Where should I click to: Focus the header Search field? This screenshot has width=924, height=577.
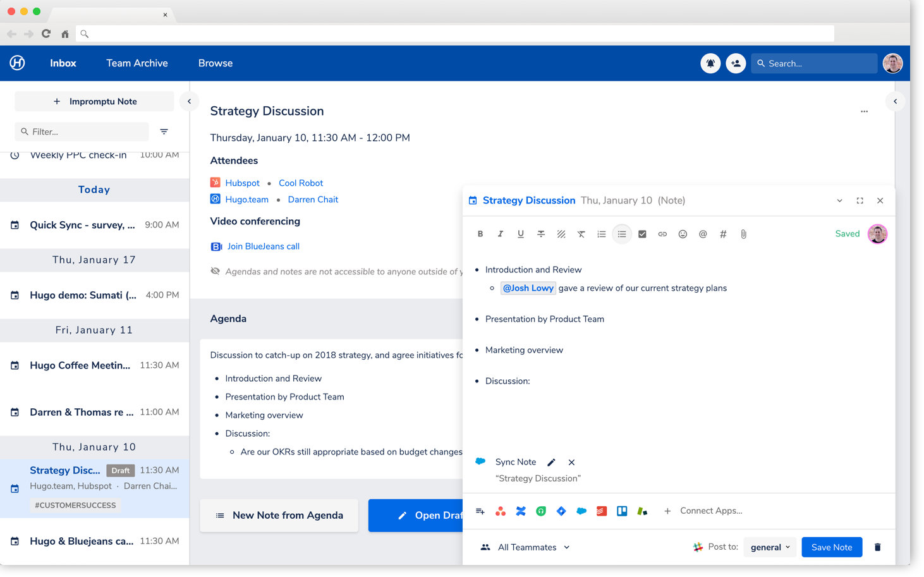coord(814,63)
